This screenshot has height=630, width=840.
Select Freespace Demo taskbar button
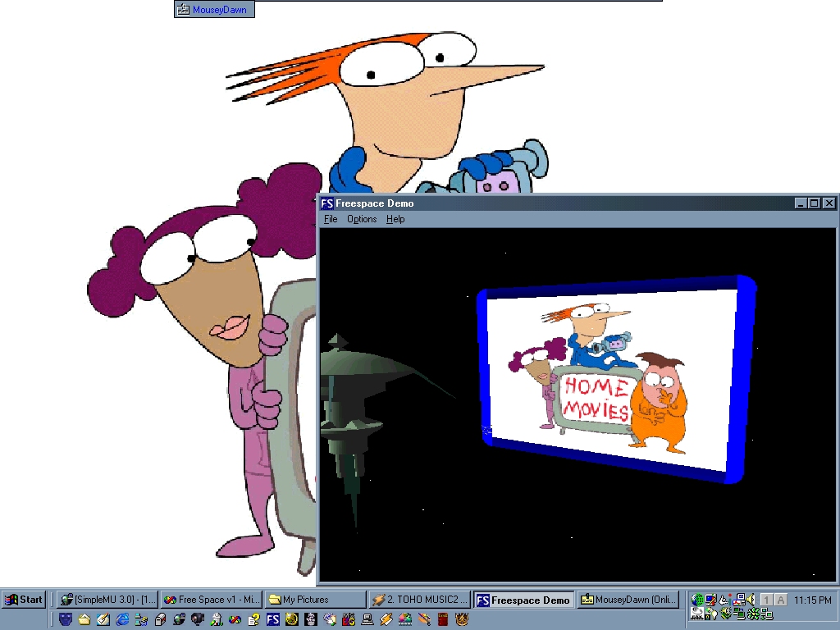tap(524, 600)
